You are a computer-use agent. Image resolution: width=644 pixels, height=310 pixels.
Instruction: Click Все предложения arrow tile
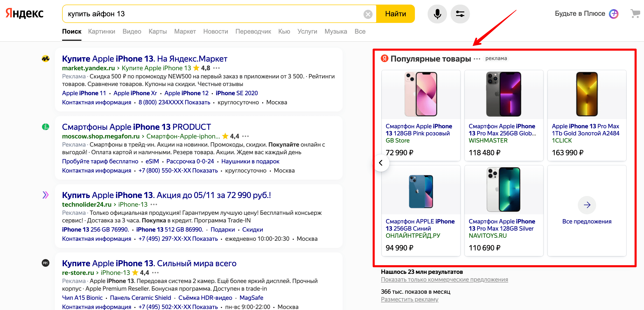pyautogui.click(x=587, y=205)
